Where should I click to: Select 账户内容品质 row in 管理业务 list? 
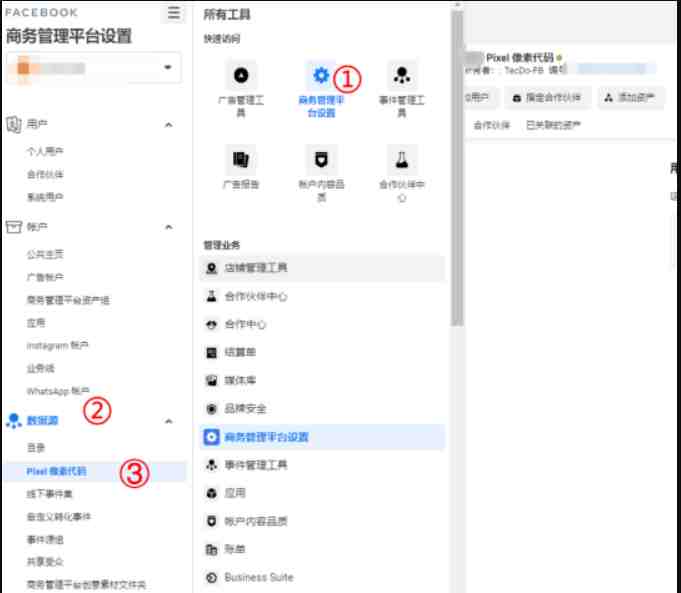coord(322,521)
